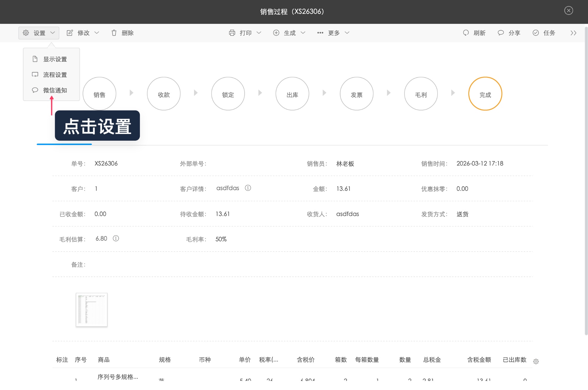Screen dimensions: 588x390
Task: Select 微信通知 from the settings menu
Action: [x=55, y=90]
